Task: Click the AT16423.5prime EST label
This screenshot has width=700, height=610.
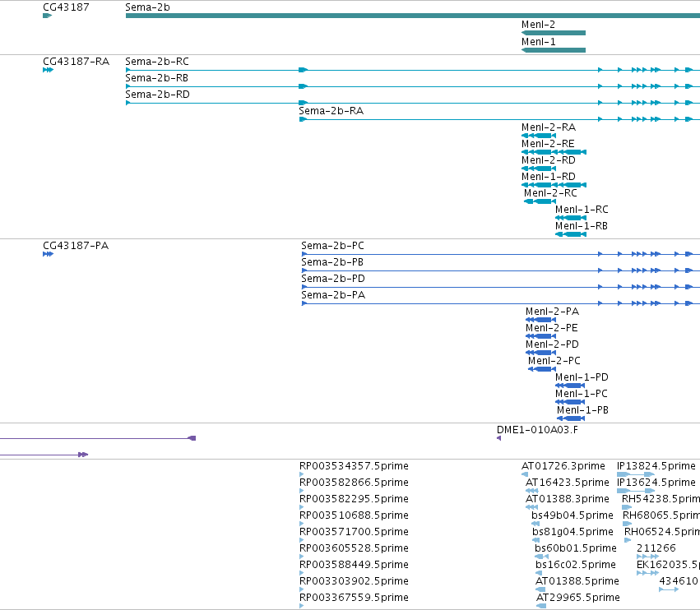Action: click(x=567, y=483)
